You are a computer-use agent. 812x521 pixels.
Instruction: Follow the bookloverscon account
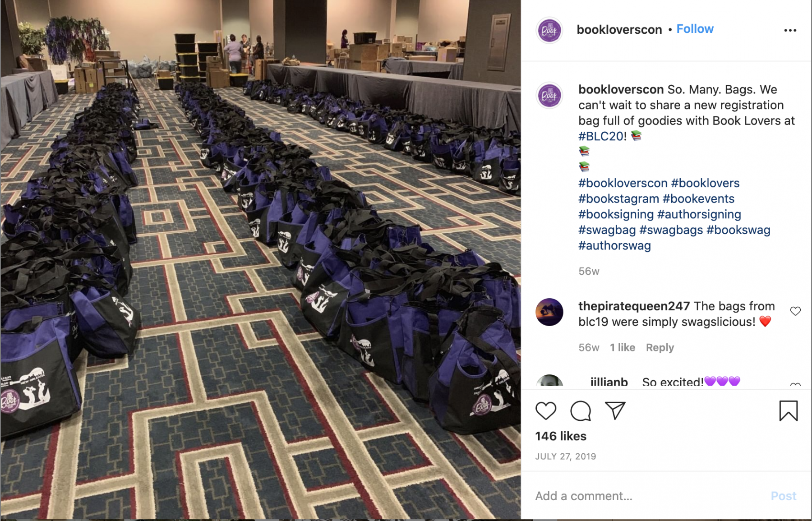(695, 29)
